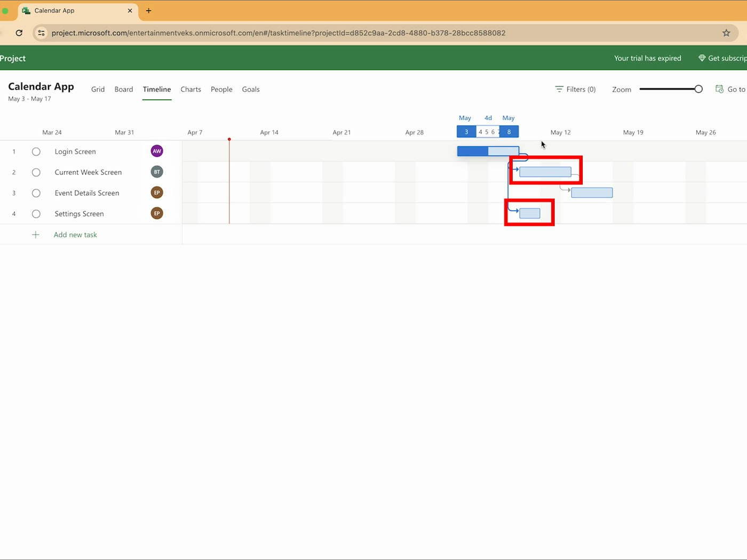
Task: Click the Mar 24 date header
Action: [x=52, y=132]
